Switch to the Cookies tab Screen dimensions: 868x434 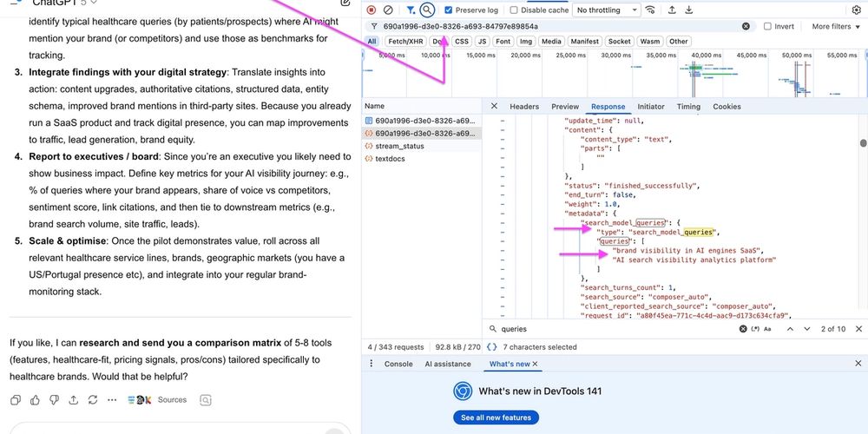coord(727,106)
